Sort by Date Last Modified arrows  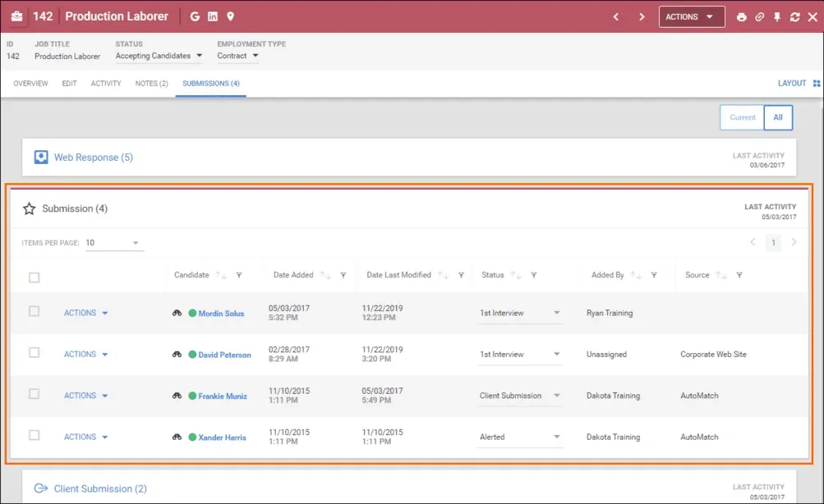coord(444,275)
